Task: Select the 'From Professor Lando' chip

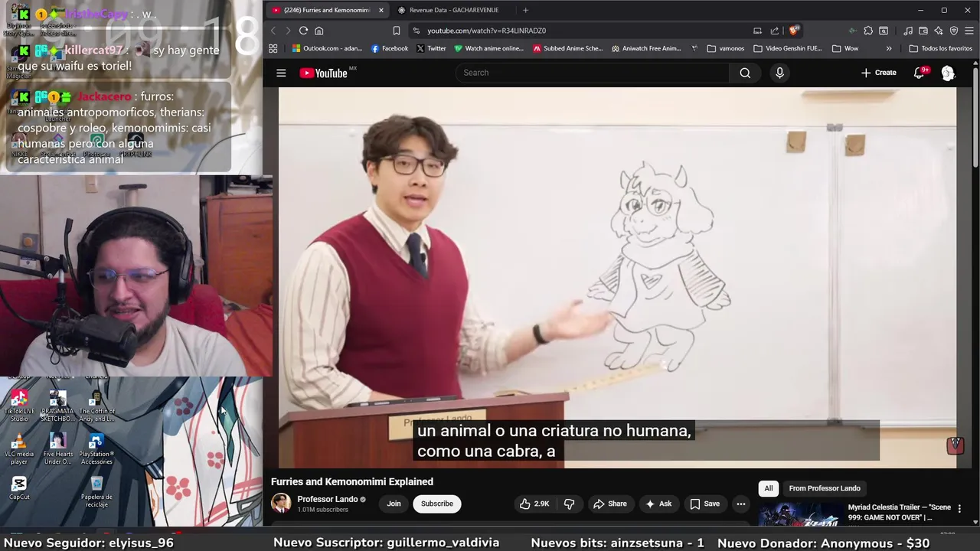Action: click(x=825, y=488)
